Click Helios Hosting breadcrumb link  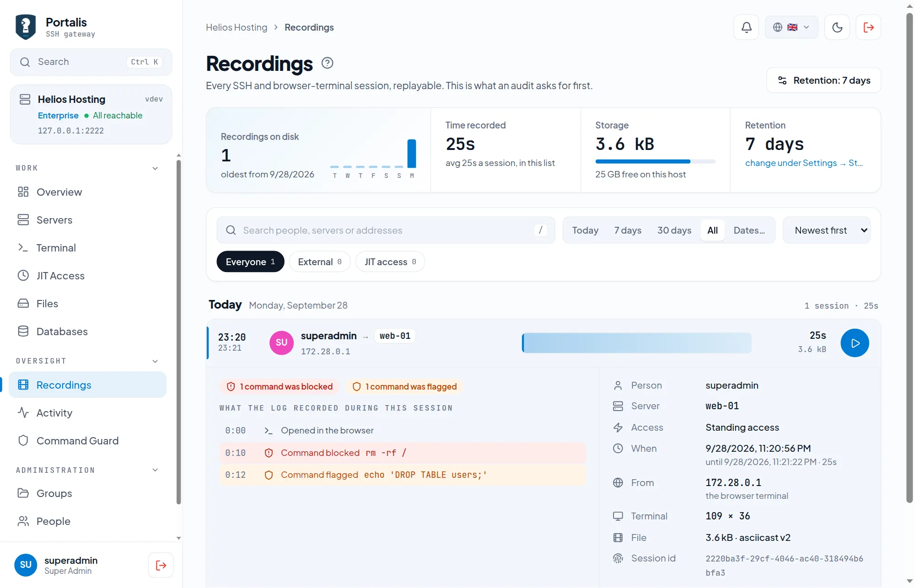click(237, 27)
